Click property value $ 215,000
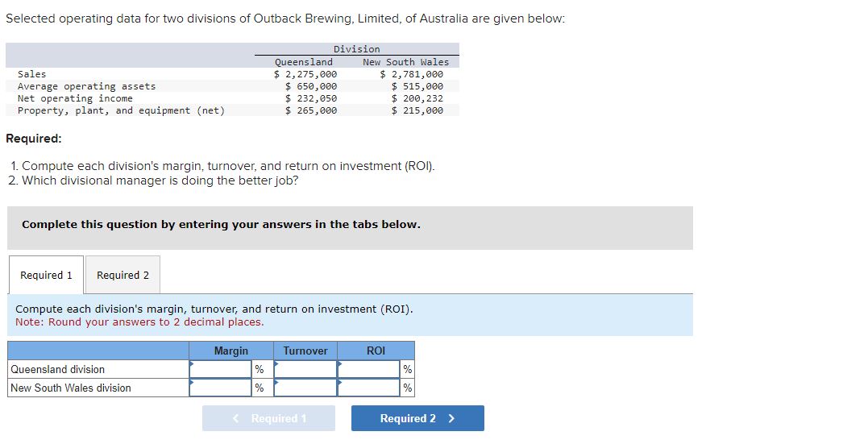The image size is (868, 444). 417,110
